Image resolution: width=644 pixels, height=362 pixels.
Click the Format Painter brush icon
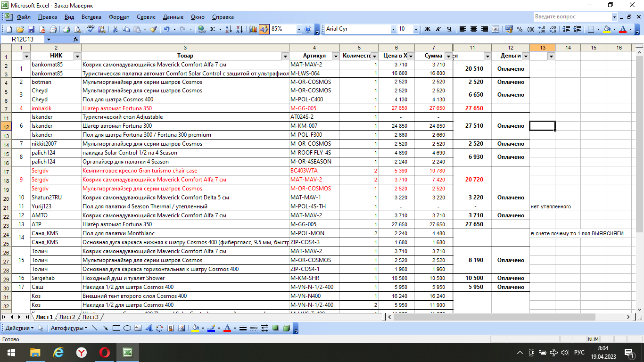click(153, 29)
